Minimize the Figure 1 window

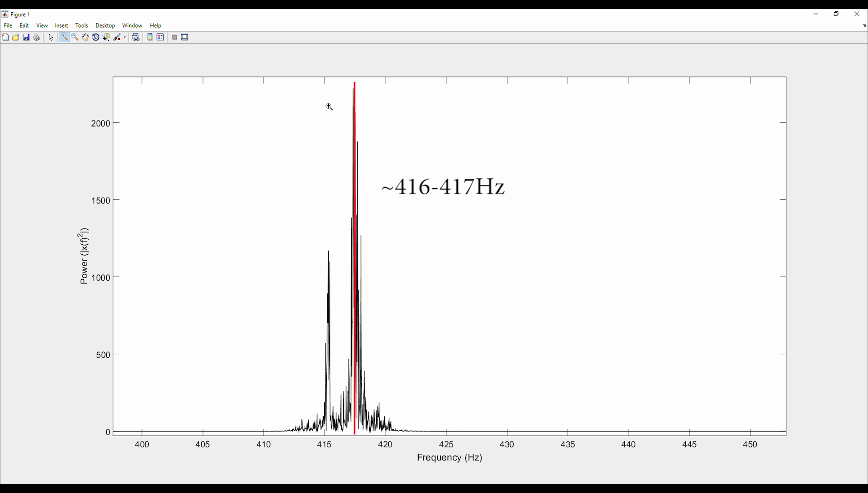pyautogui.click(x=816, y=14)
